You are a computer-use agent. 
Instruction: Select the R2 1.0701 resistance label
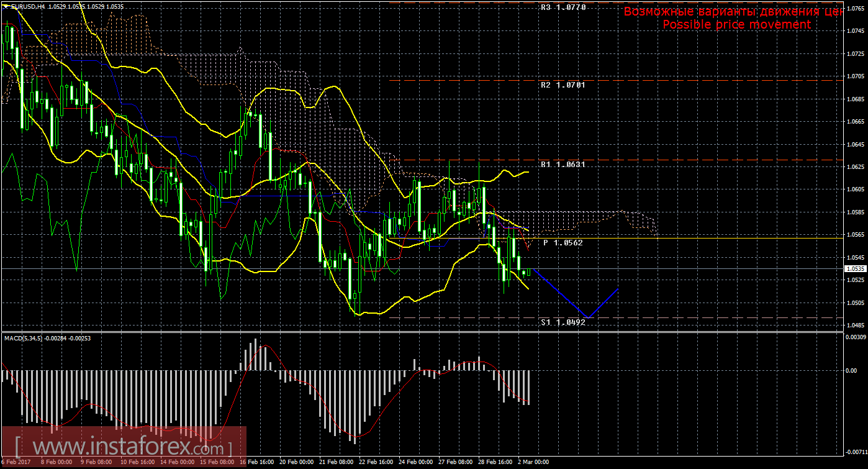pyautogui.click(x=563, y=84)
